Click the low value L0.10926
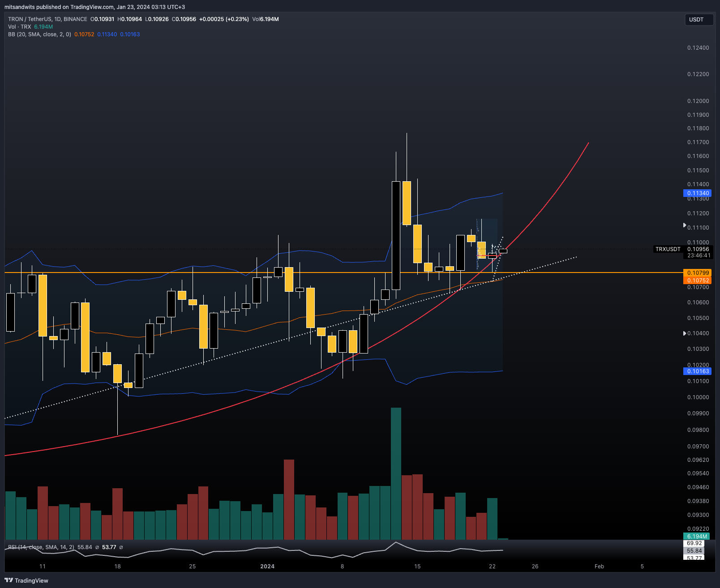720x588 pixels. tap(157, 19)
